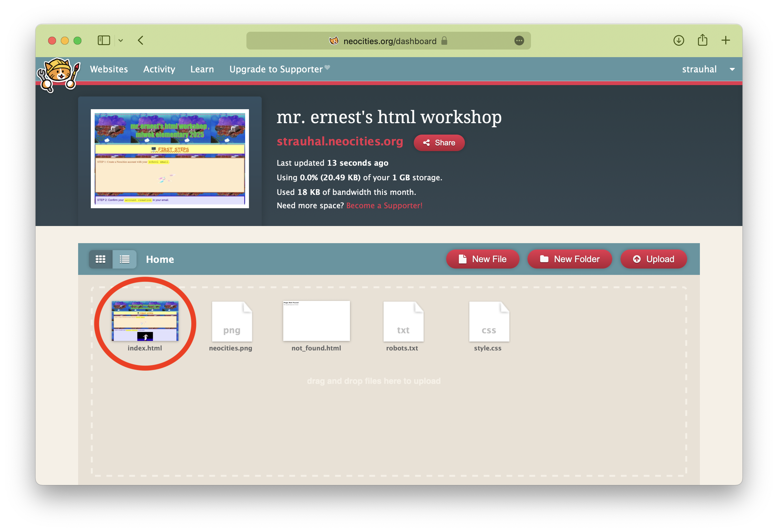
Task: Click the style.css file name
Action: tap(487, 348)
